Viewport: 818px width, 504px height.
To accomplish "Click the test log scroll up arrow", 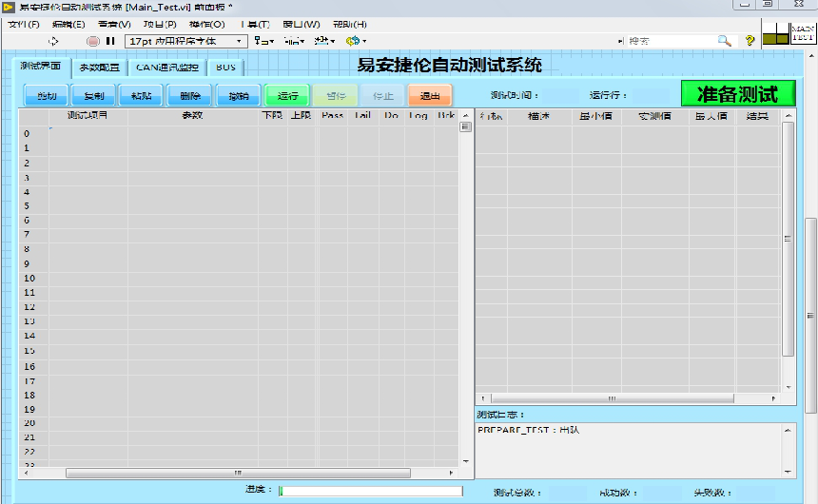I will click(788, 431).
